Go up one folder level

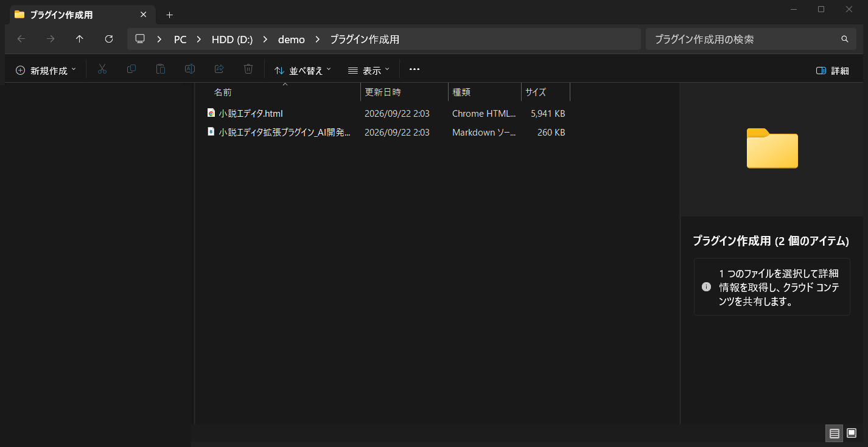[x=80, y=39]
